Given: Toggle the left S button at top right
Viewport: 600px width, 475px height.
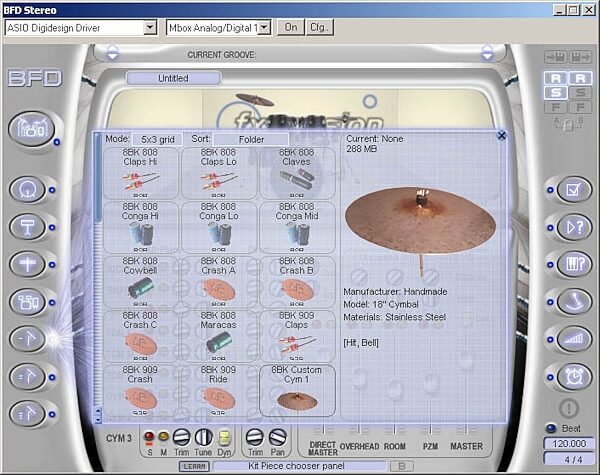Looking at the screenshot, I should pyautogui.click(x=556, y=93).
